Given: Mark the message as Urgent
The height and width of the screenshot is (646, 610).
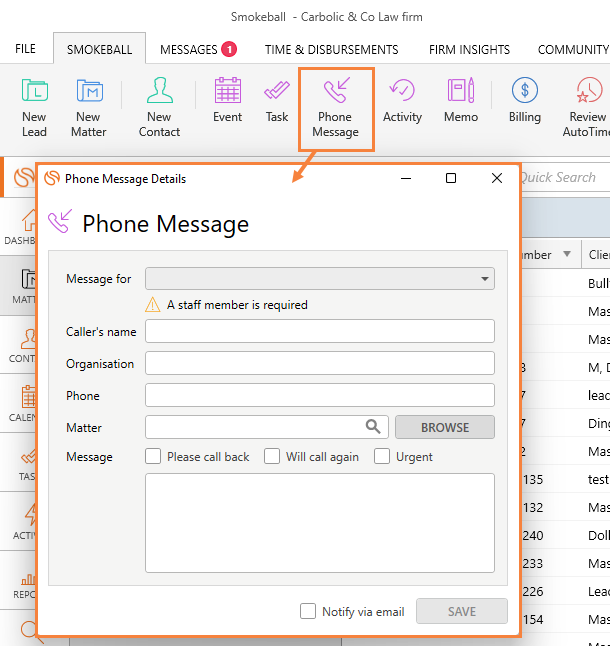Looking at the screenshot, I should [x=382, y=456].
